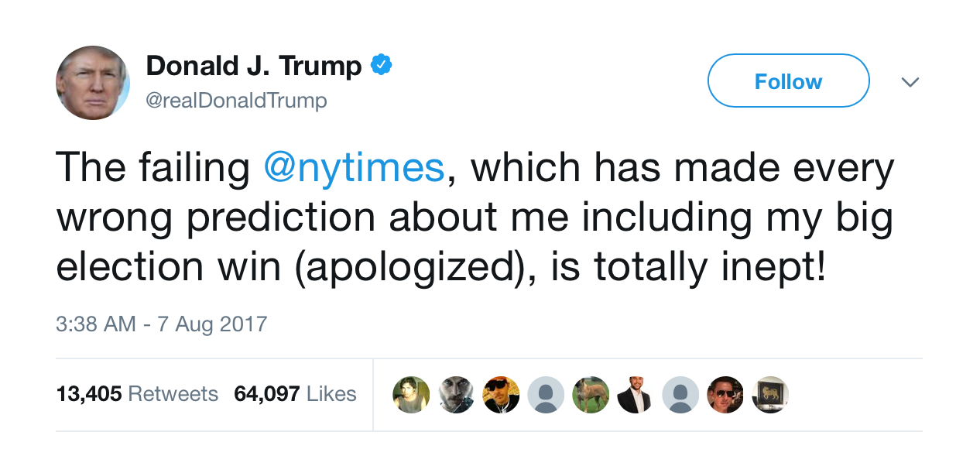
Task: Click the 3:38 AM - 7 Aug 2017 timestamp
Action: [x=162, y=323]
